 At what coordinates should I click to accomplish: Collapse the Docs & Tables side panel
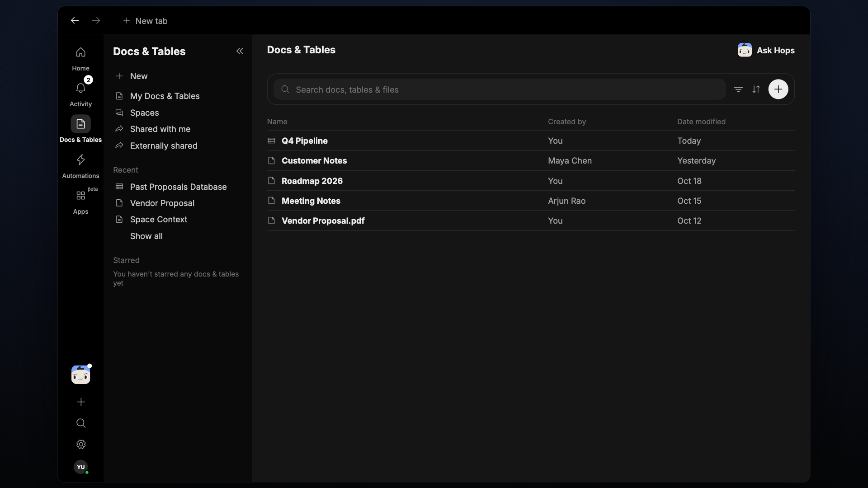point(240,51)
